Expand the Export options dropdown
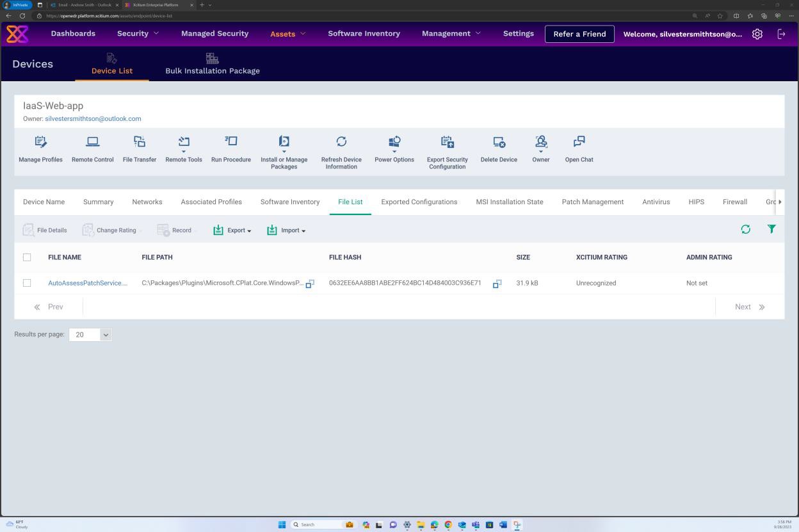Viewport: 799px width, 532px height. (x=232, y=230)
